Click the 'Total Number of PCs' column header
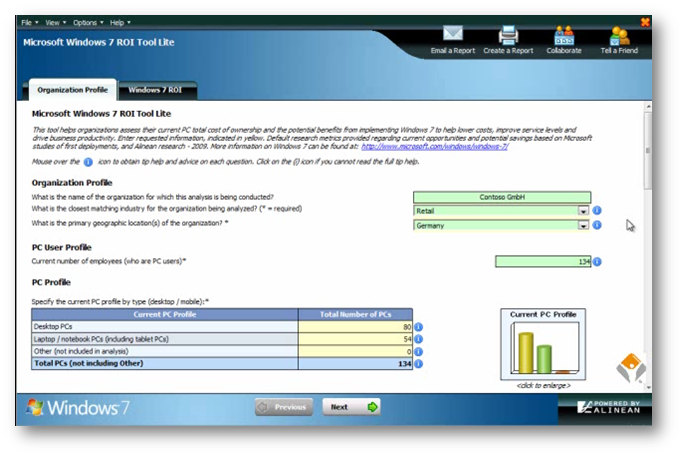This screenshot has width=682, height=456. [355, 314]
